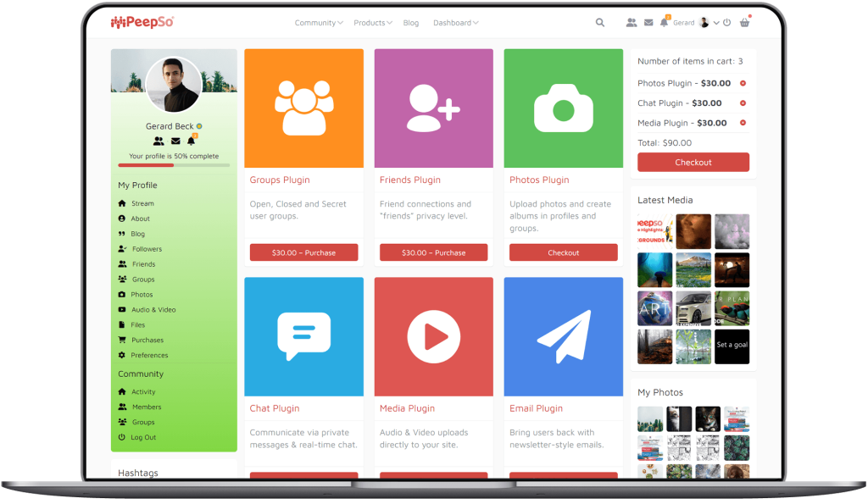Viewport: 868px width, 504px height.
Task: Click the shopping basket icon in header
Action: 744,23
